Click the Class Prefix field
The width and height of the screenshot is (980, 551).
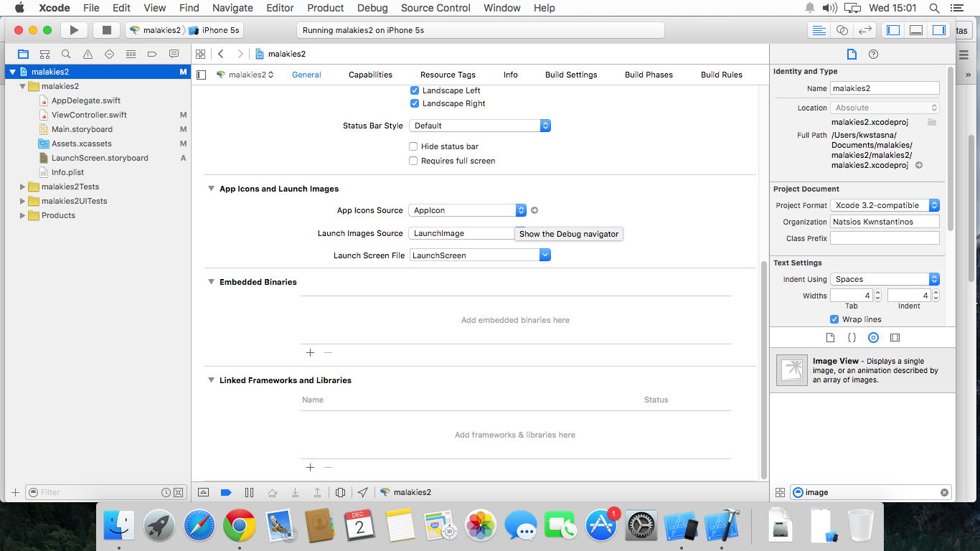click(x=885, y=238)
